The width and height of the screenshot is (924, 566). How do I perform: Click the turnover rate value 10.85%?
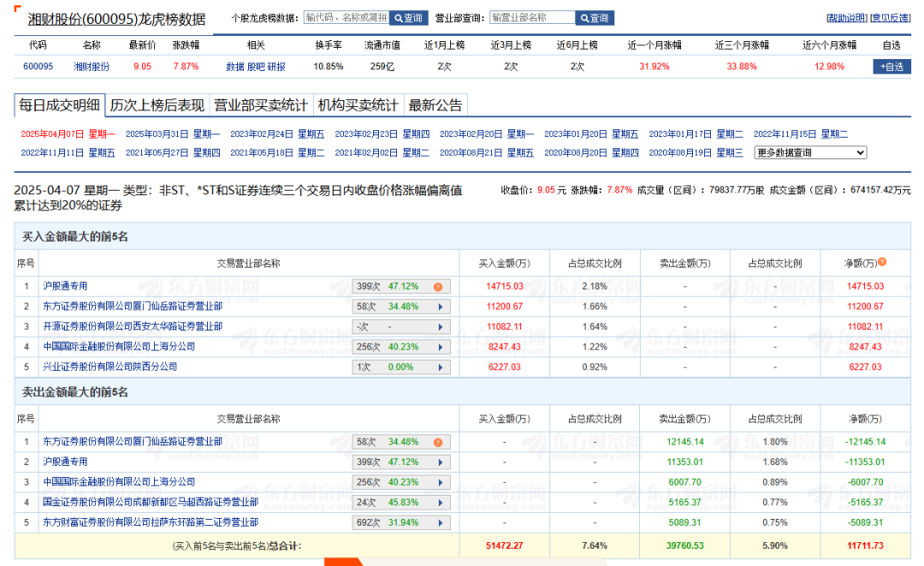point(329,67)
